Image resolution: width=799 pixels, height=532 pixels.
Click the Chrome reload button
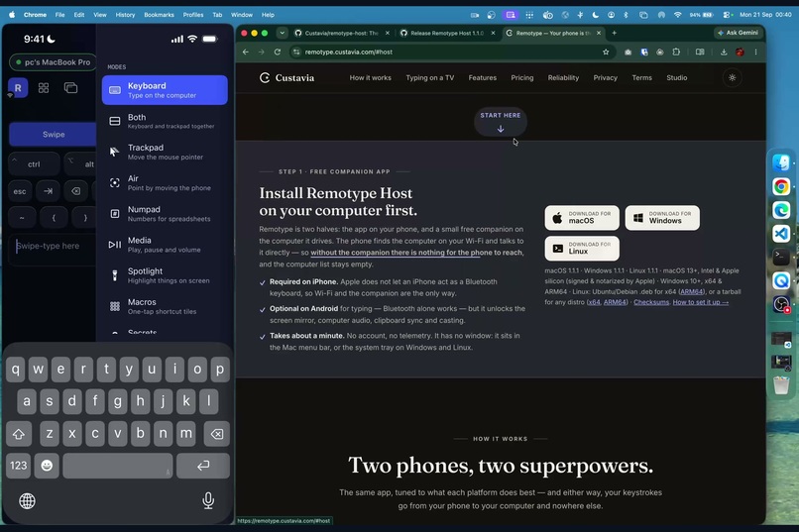(278, 52)
